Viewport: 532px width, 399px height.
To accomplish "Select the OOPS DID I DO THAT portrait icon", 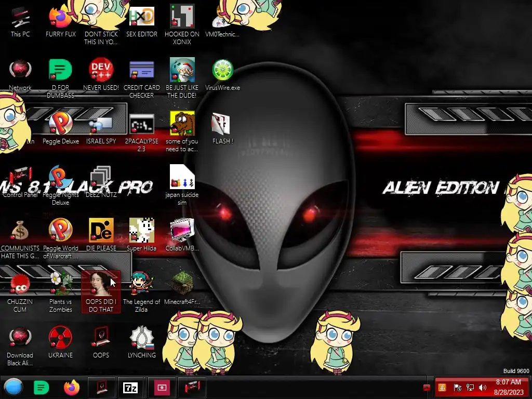I will point(101,292).
